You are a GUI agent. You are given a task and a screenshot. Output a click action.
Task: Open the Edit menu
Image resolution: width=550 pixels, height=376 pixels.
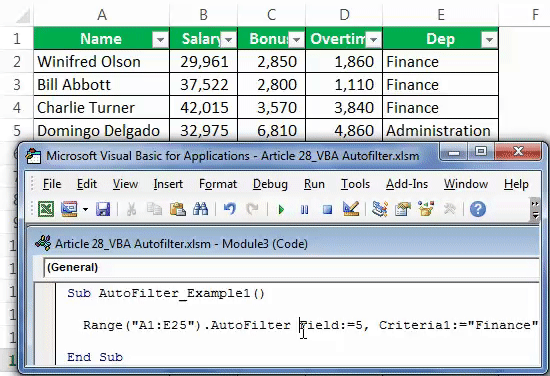point(87,184)
